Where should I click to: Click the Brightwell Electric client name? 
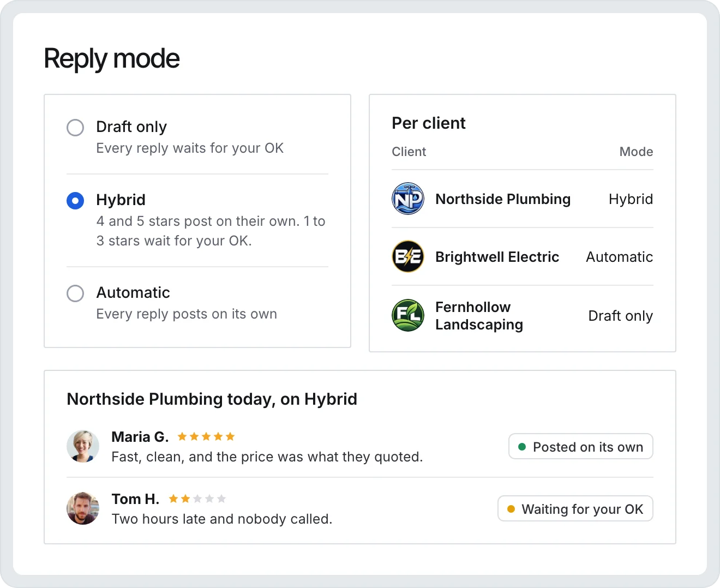[497, 257]
